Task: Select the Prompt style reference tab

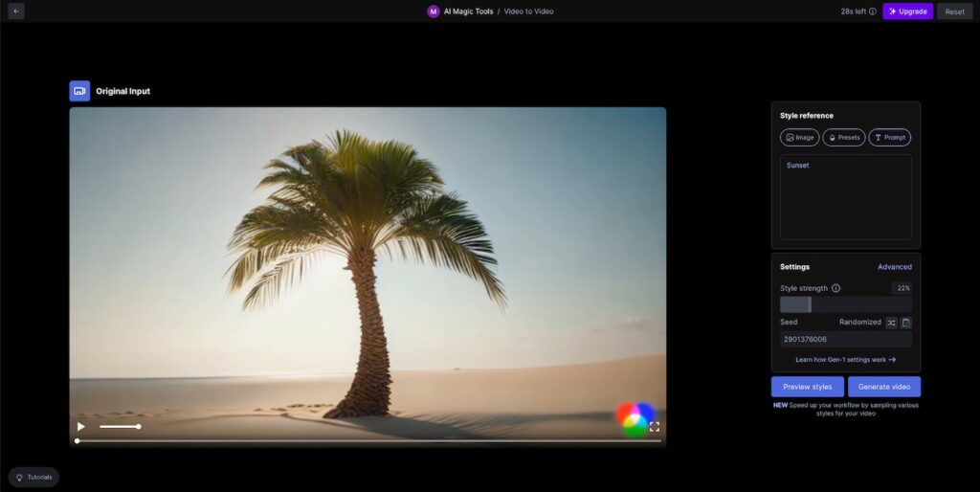Action: coord(889,137)
